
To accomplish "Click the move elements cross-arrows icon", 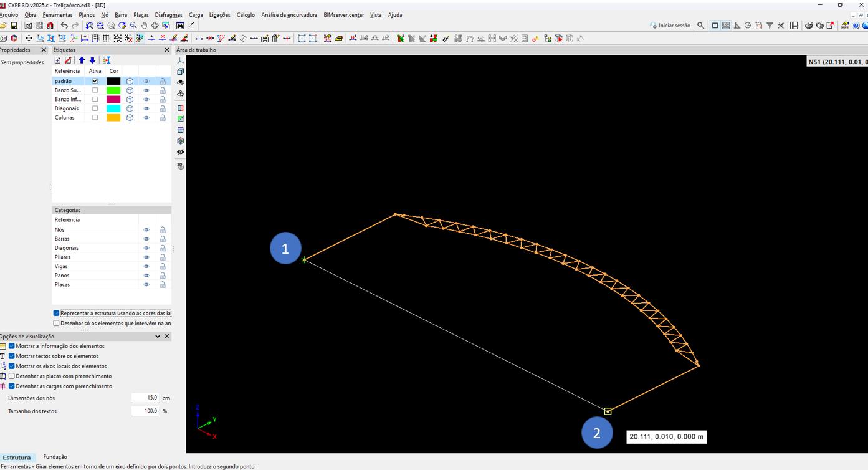I will pos(29,38).
